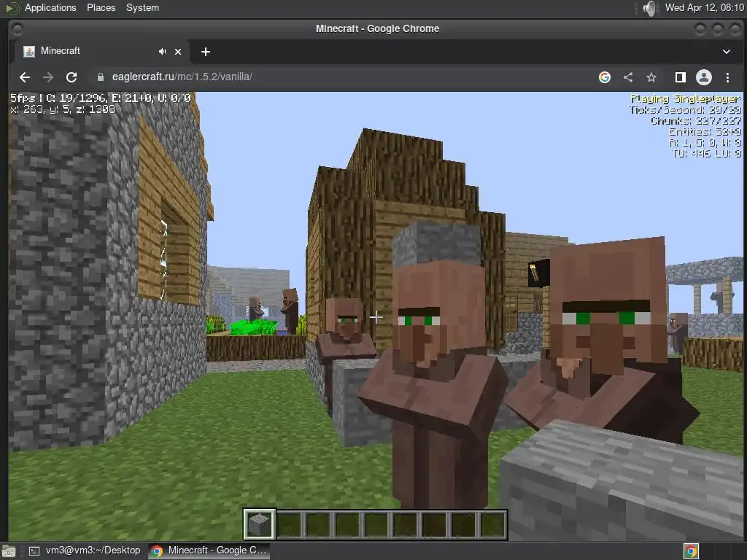The height and width of the screenshot is (560, 747).
Task: Click the address bar URL eaglercraft.ru
Action: click(x=182, y=77)
